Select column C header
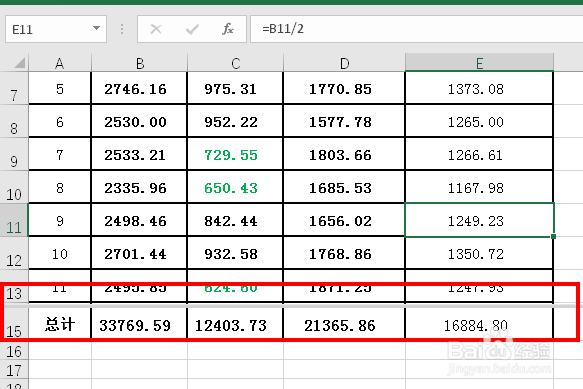 point(235,62)
